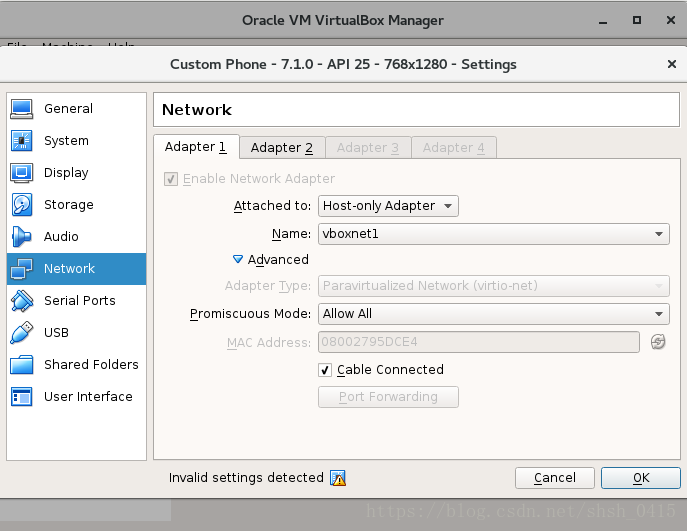Image resolution: width=687 pixels, height=531 pixels.
Task: Open the General settings category
Action: pos(77,109)
